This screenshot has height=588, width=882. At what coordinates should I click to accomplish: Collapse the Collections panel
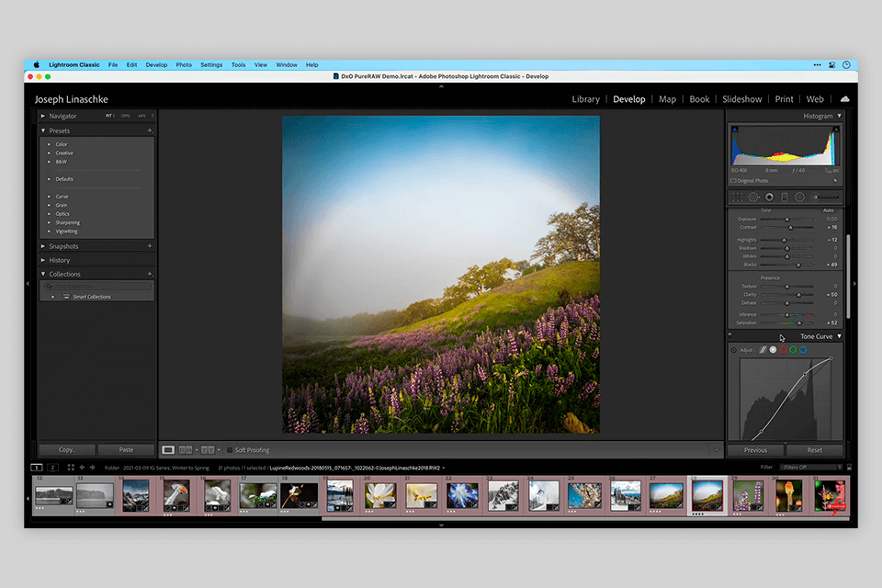43,274
